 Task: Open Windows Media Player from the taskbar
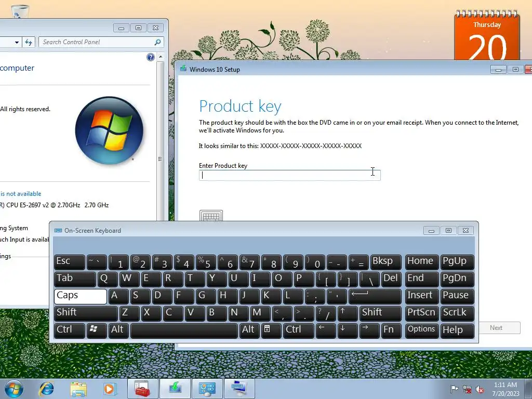tap(110, 389)
